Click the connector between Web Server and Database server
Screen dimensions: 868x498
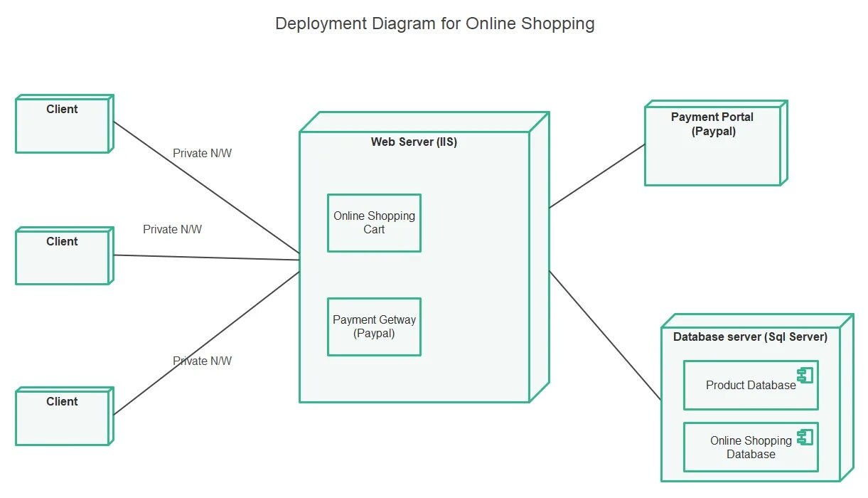[x=608, y=334]
